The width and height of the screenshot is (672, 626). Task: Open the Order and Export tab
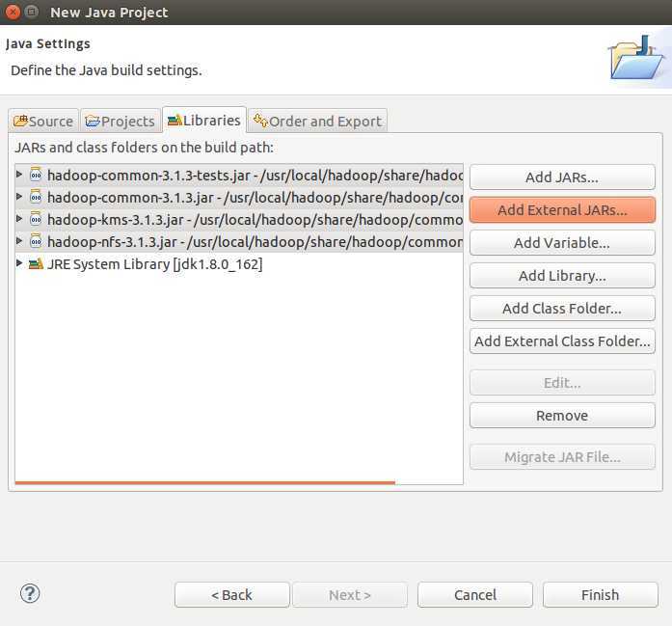(x=317, y=121)
